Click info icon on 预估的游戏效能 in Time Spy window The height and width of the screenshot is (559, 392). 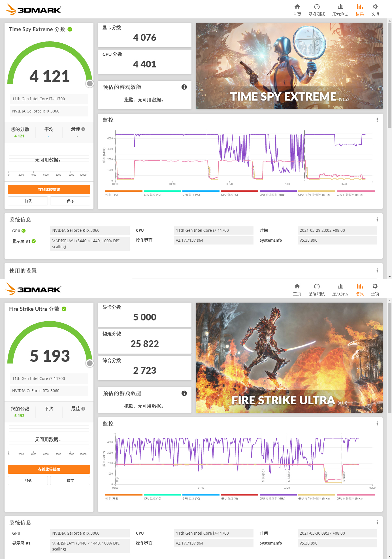point(184,87)
